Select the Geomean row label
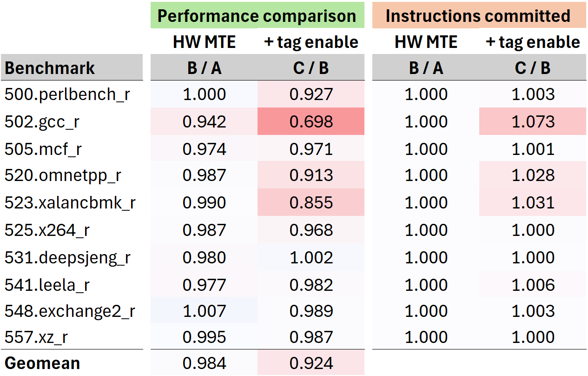 tap(42, 363)
